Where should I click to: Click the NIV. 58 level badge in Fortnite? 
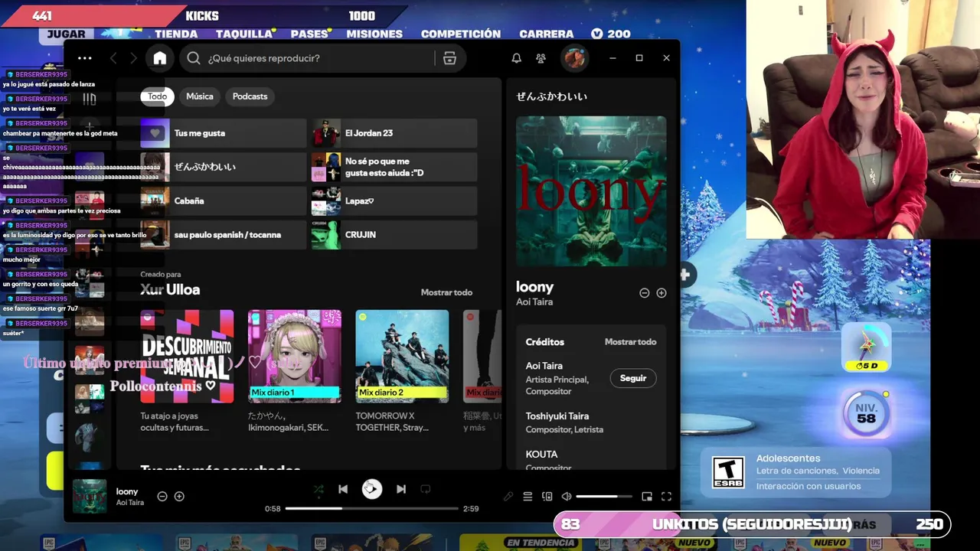[866, 413]
